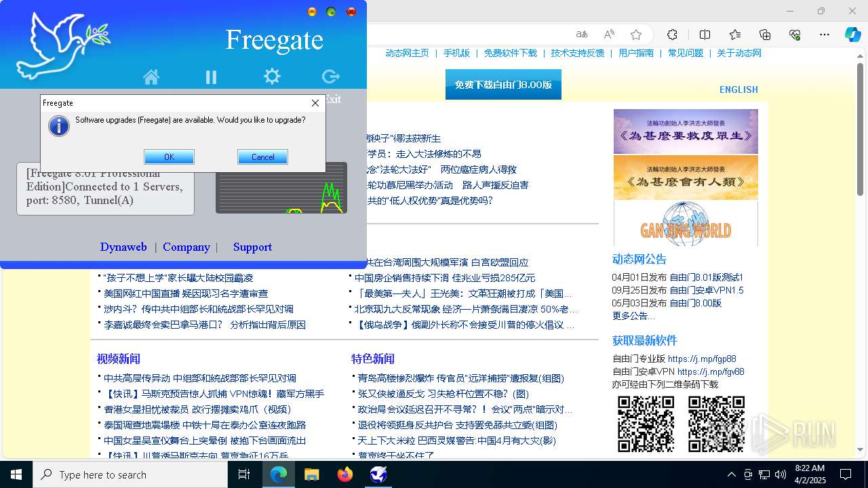Image resolution: width=868 pixels, height=488 pixels.
Task: Open the 自由门安卓VPN1.5 announcement
Action: (x=707, y=290)
